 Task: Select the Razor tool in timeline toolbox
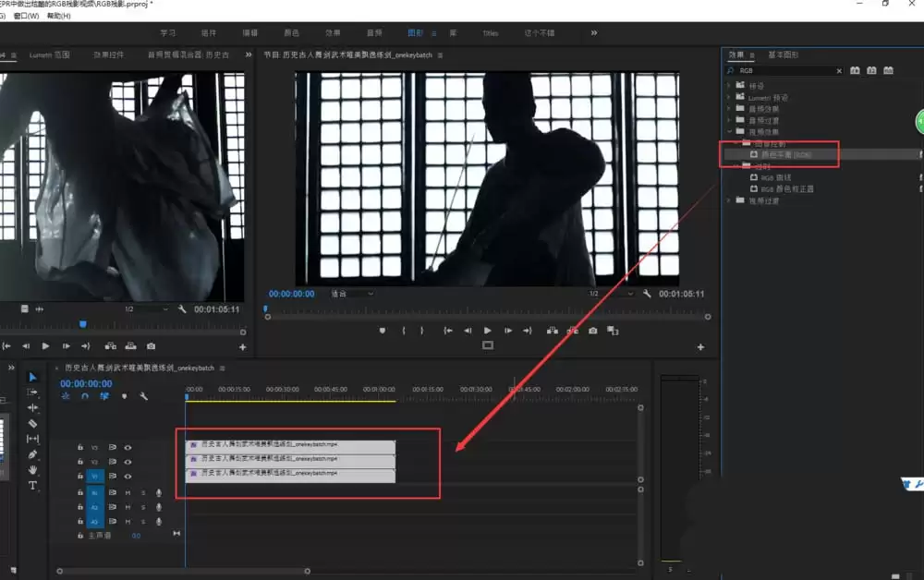(32, 423)
